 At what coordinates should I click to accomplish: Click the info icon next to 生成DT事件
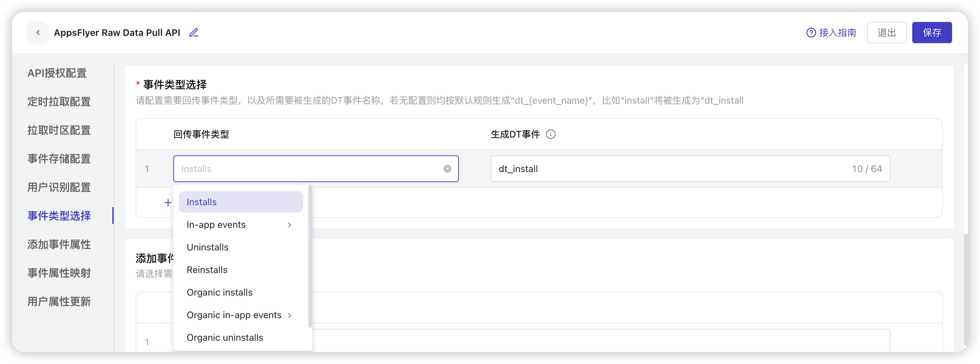551,134
